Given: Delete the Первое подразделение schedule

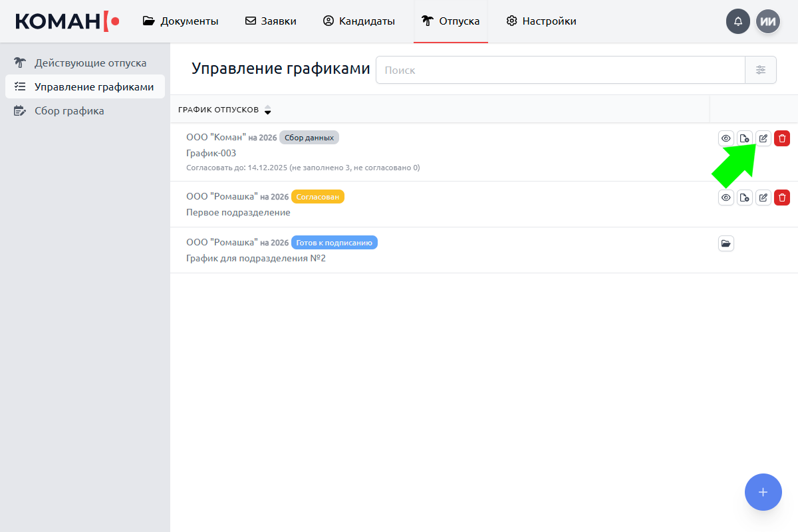Looking at the screenshot, I should (782, 197).
